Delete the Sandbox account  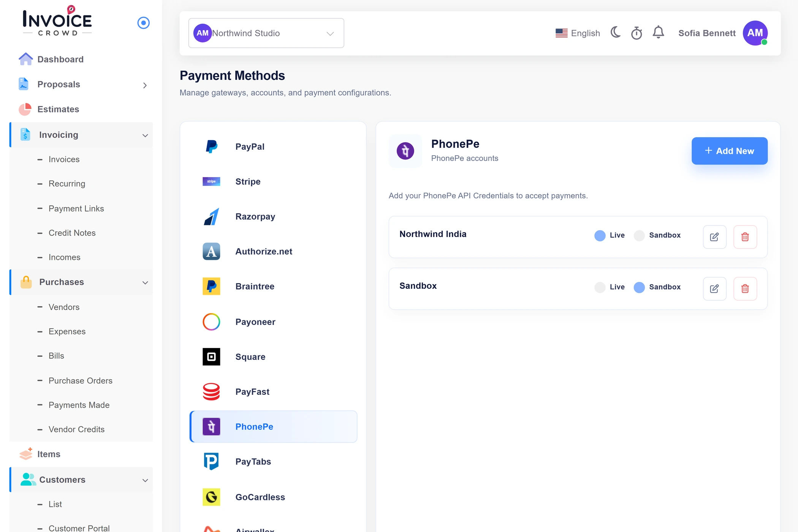[x=745, y=288]
